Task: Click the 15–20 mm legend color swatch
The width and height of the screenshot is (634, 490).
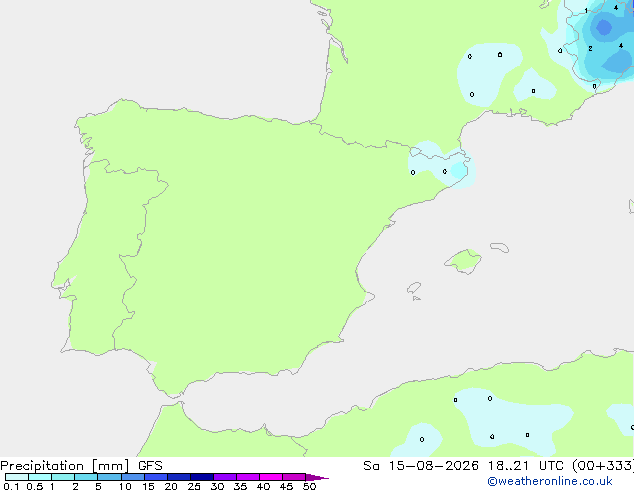Action: tap(156, 477)
